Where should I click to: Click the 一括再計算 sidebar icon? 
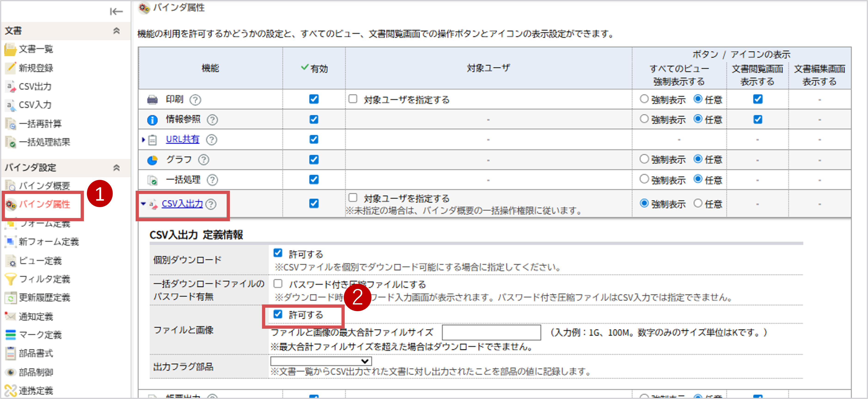11,124
